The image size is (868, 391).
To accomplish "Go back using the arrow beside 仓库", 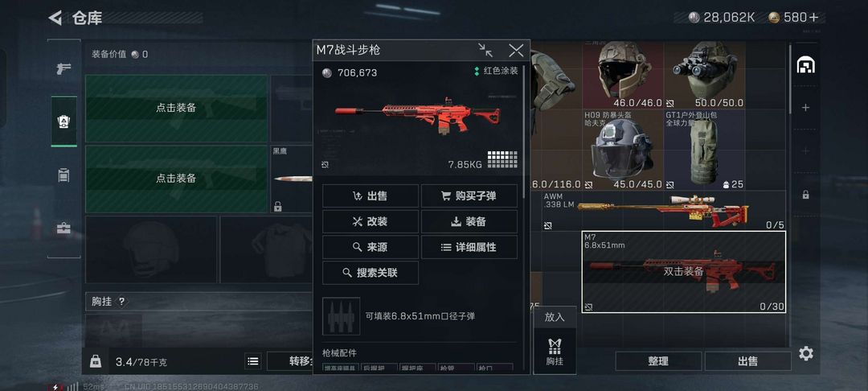I will pos(55,18).
